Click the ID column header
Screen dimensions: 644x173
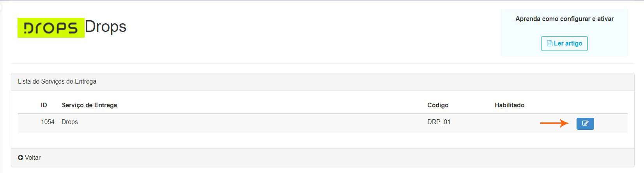44,105
